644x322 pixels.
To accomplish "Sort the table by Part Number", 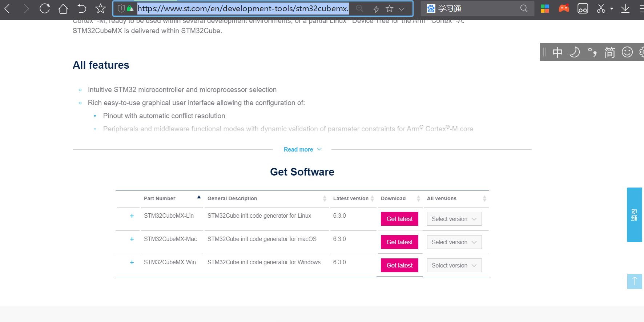I will [172, 198].
